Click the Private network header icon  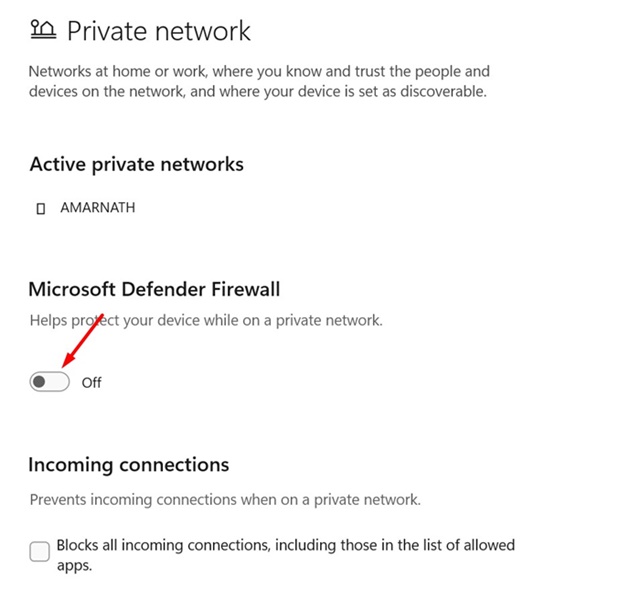[43, 30]
